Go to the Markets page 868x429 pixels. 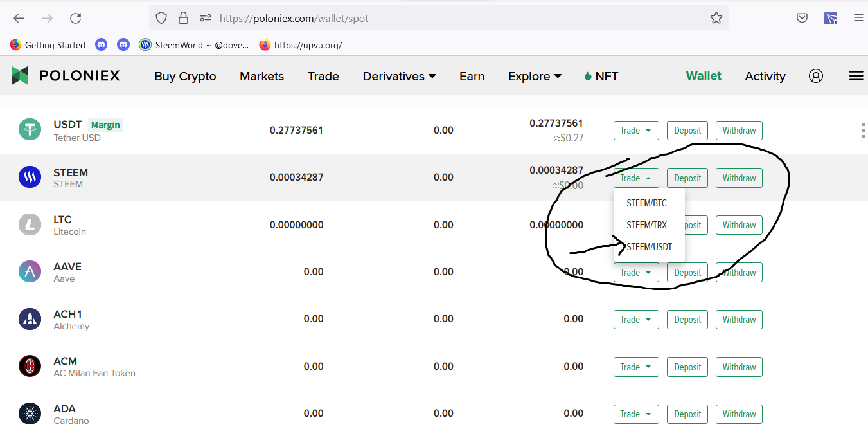pos(261,76)
